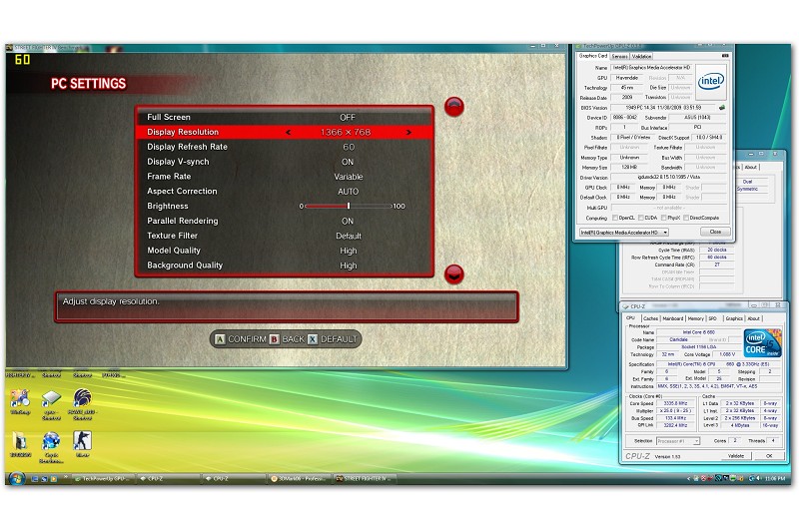Open the About tab in the background CPU-Z window
The image size is (799, 532).
[x=751, y=167]
